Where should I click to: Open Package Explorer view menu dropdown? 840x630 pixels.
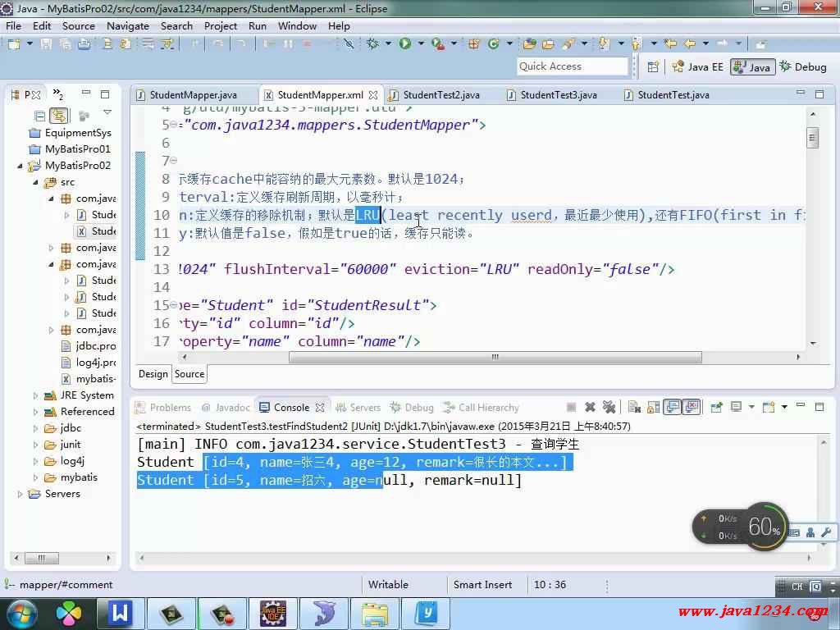click(x=107, y=113)
